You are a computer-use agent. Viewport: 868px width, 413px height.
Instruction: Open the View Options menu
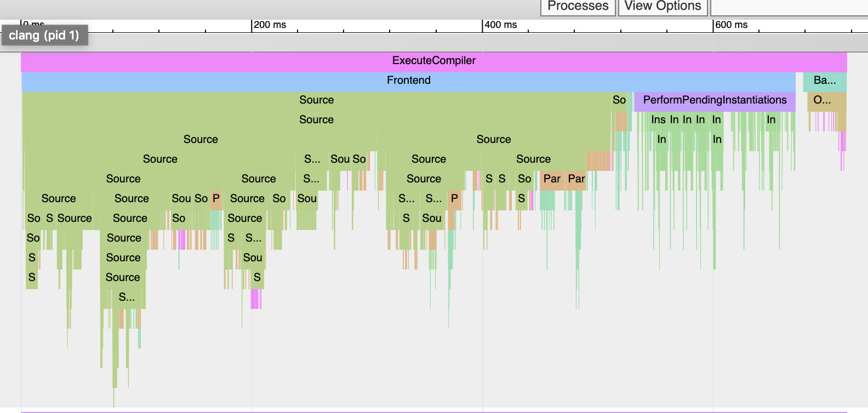(663, 7)
